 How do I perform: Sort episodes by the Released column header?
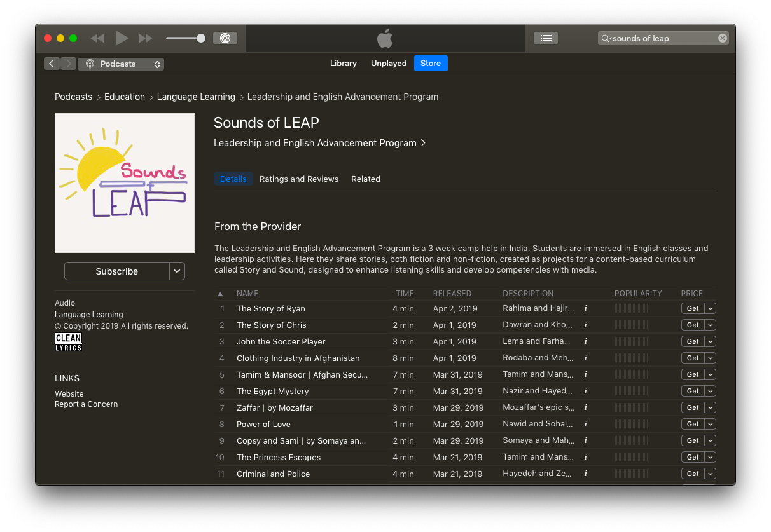(x=452, y=294)
